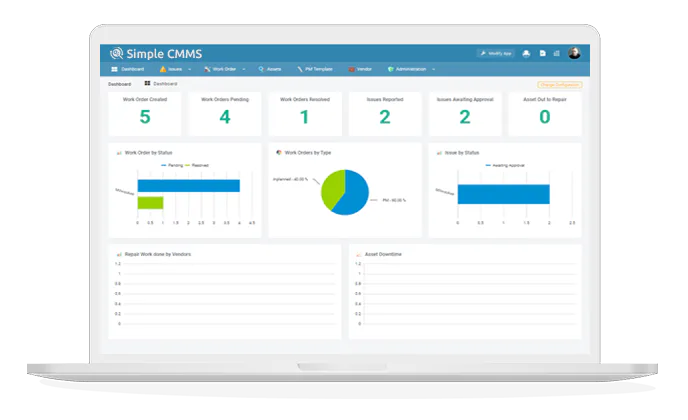The height and width of the screenshot is (420, 688).
Task: Click the PM Template wrench icon
Action: point(300,69)
